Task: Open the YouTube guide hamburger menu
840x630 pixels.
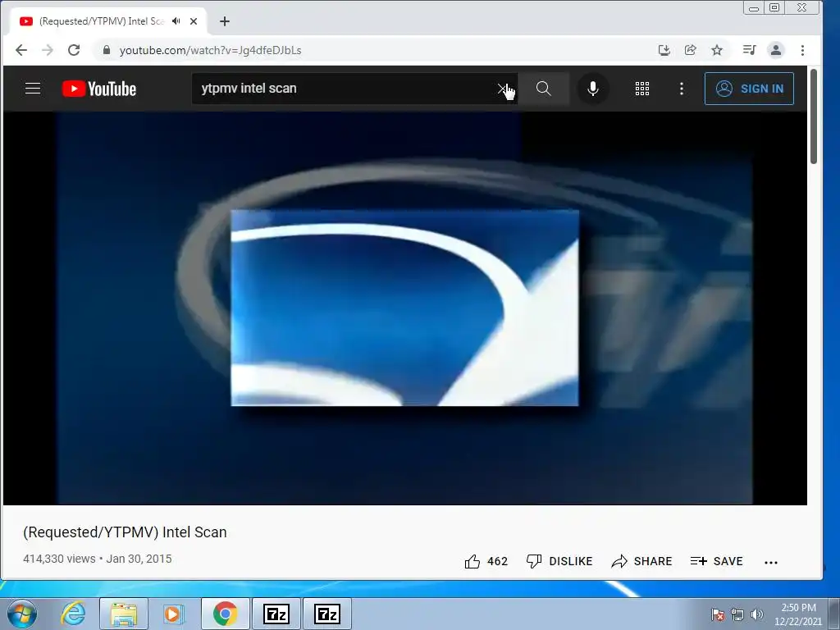Action: (33, 89)
